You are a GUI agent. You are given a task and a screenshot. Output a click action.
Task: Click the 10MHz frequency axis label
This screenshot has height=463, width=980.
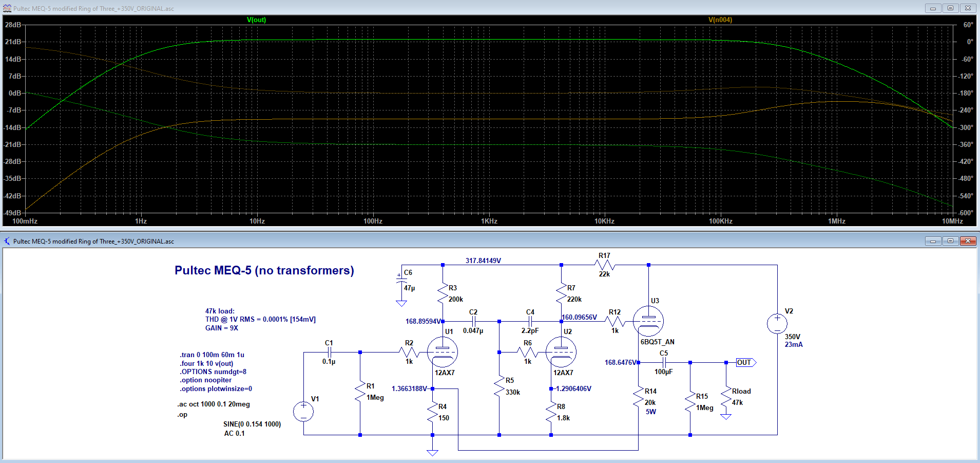coord(952,221)
